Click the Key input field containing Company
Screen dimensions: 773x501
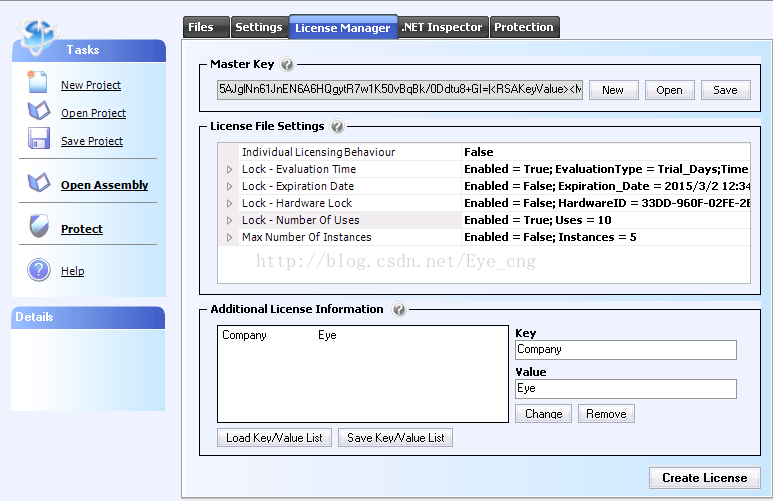[626, 350]
